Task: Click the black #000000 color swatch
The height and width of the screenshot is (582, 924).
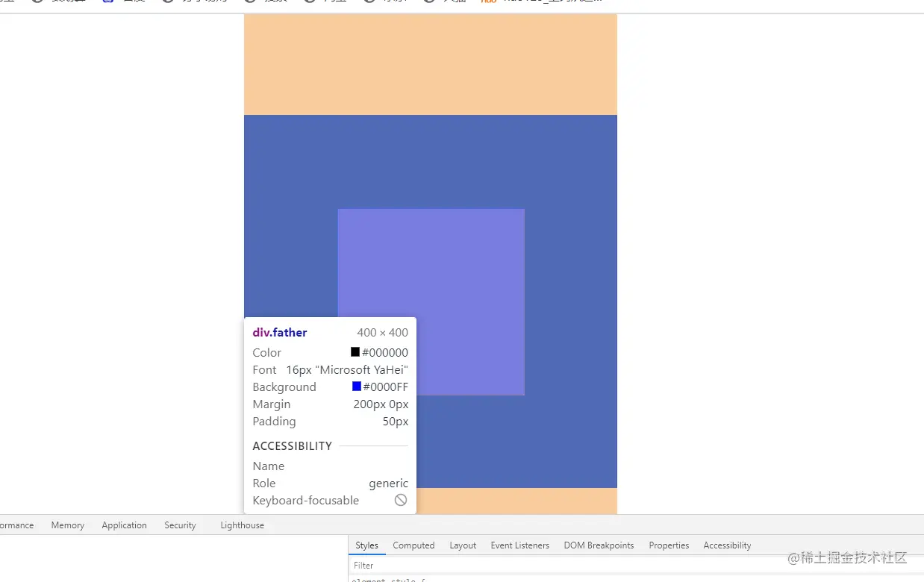Action: coord(355,352)
